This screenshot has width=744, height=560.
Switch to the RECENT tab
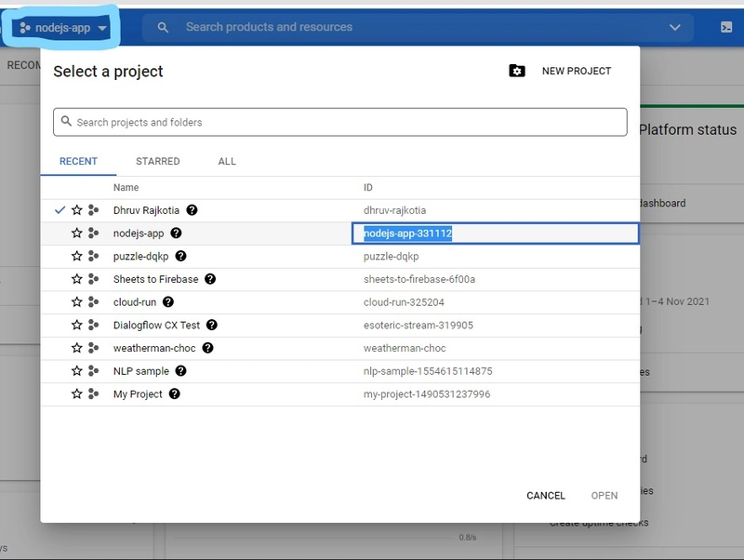pos(78,161)
